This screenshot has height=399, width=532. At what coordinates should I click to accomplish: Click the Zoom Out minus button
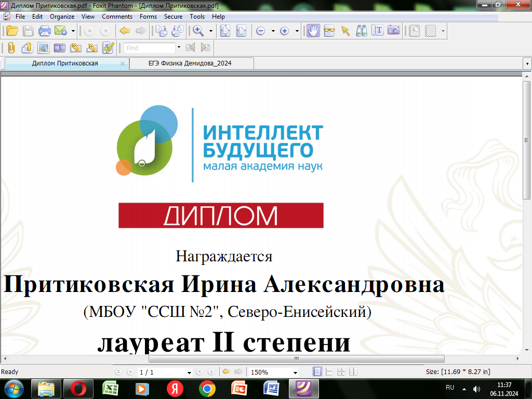click(261, 31)
